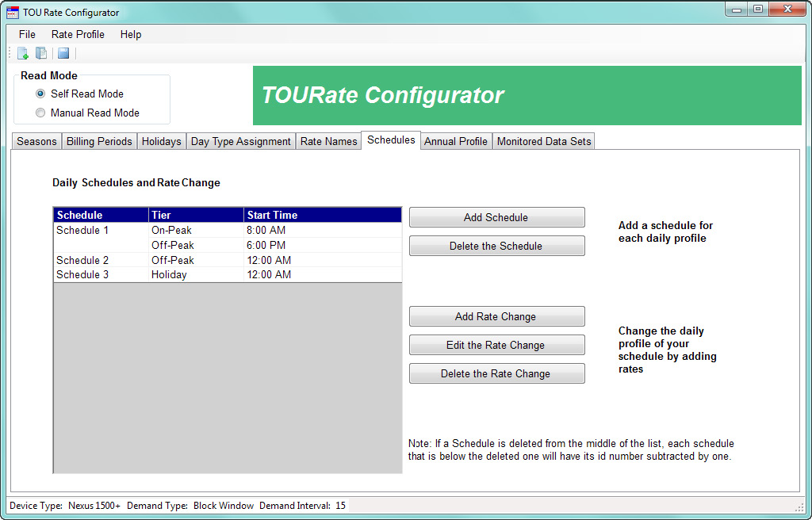The image size is (812, 520).
Task: Select Off-Peak tier cell at 6:00 PM
Action: point(196,245)
